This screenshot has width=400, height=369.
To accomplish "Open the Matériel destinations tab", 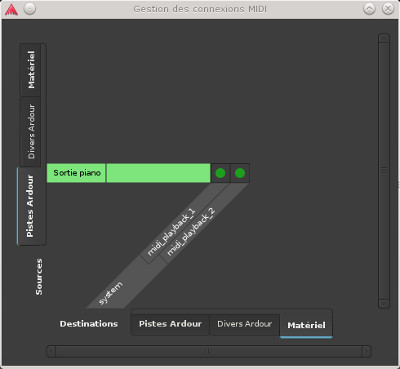I will click(x=306, y=325).
